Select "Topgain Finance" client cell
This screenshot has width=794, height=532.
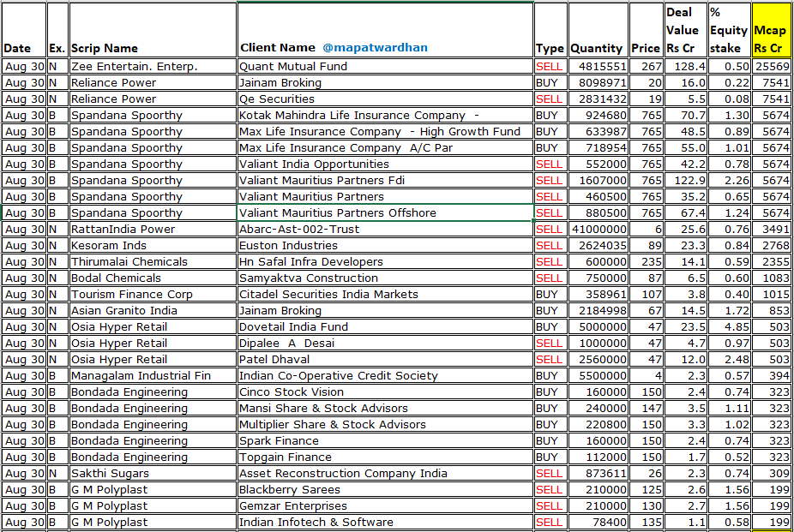[385, 457]
